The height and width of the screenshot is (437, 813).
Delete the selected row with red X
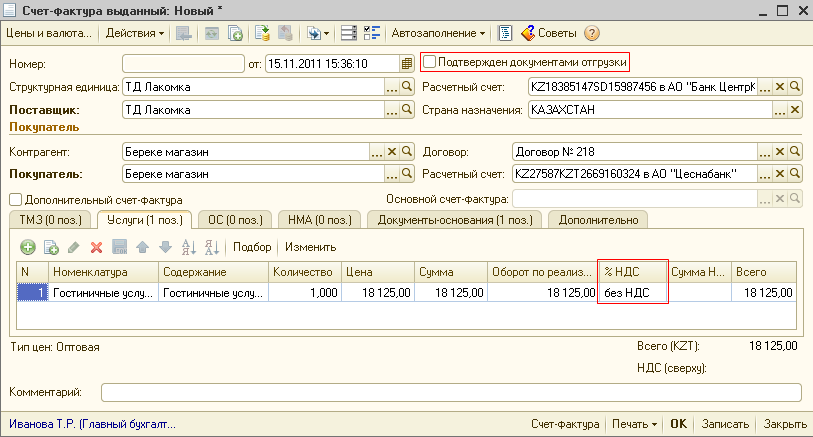97,247
